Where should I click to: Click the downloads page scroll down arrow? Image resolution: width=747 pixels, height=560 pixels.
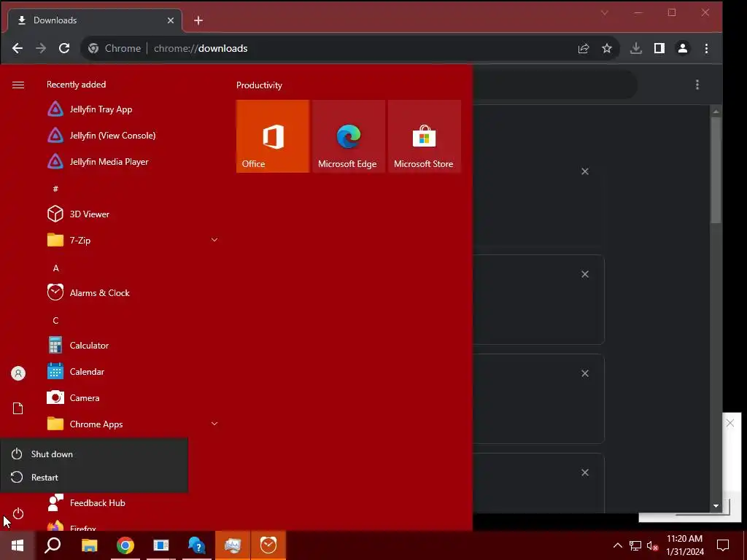coord(716,506)
